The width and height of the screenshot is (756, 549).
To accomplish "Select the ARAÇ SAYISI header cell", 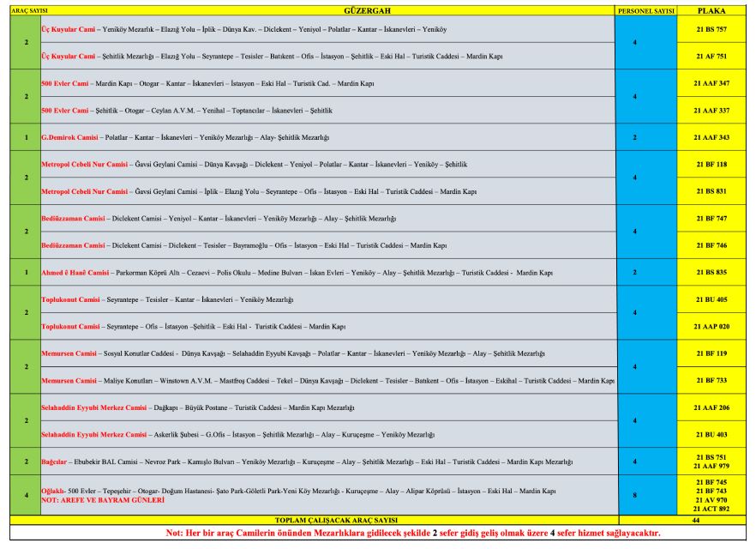I will (x=22, y=12).
